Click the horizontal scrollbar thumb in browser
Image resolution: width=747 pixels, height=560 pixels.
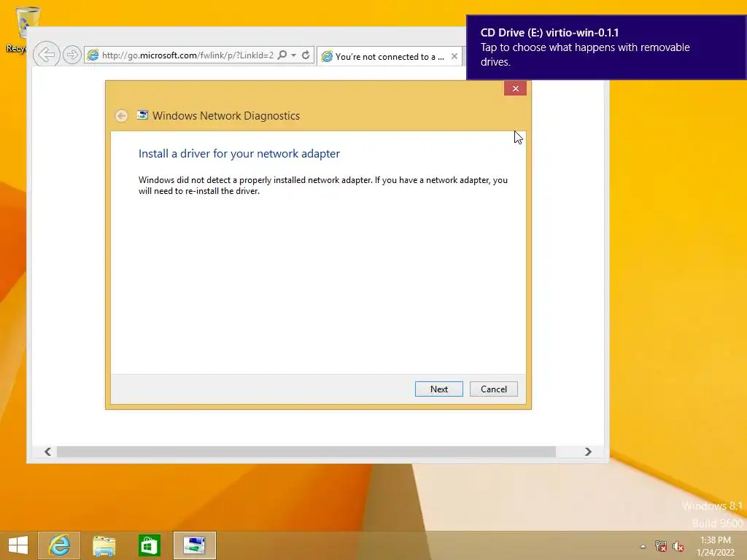[306, 451]
